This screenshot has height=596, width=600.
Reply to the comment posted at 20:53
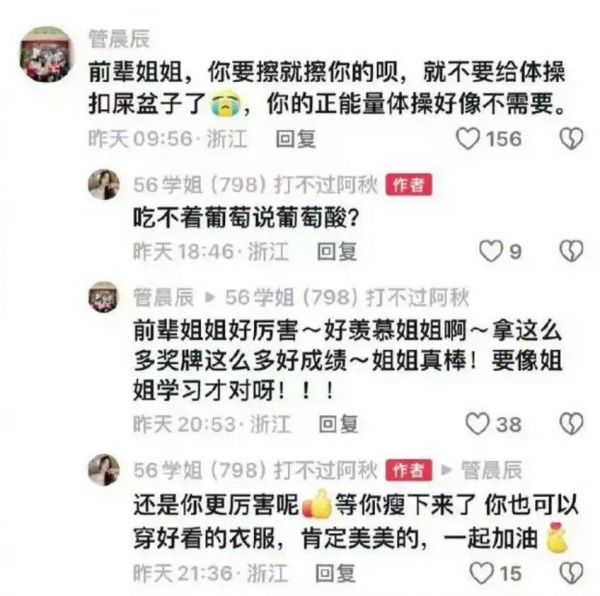[339, 424]
